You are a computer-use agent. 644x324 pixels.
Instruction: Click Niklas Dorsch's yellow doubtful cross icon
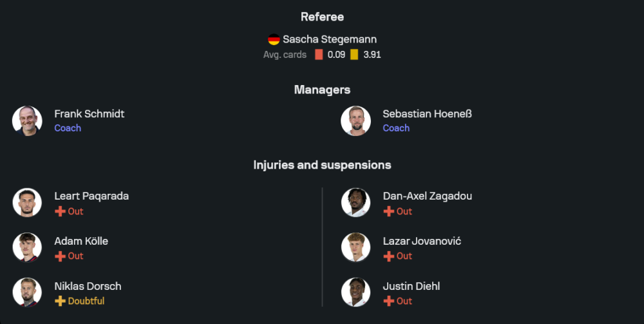60,301
